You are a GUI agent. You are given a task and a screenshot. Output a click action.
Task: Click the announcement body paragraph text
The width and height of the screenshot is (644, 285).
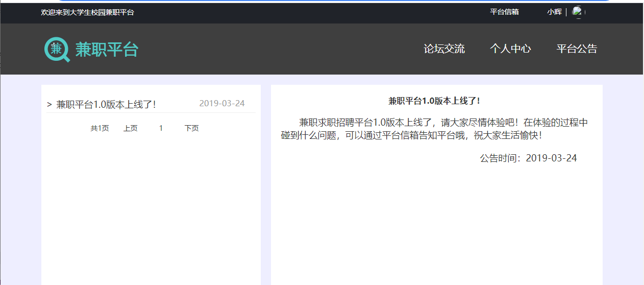click(434, 129)
